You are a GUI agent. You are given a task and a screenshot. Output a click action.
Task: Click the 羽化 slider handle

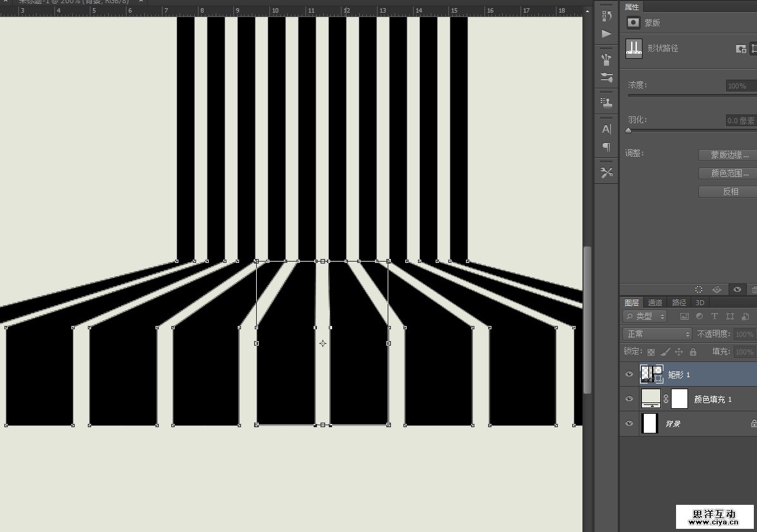click(628, 130)
